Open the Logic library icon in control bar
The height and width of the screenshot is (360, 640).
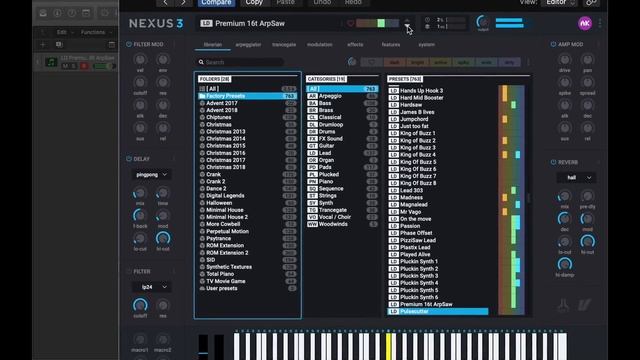pos(43,13)
